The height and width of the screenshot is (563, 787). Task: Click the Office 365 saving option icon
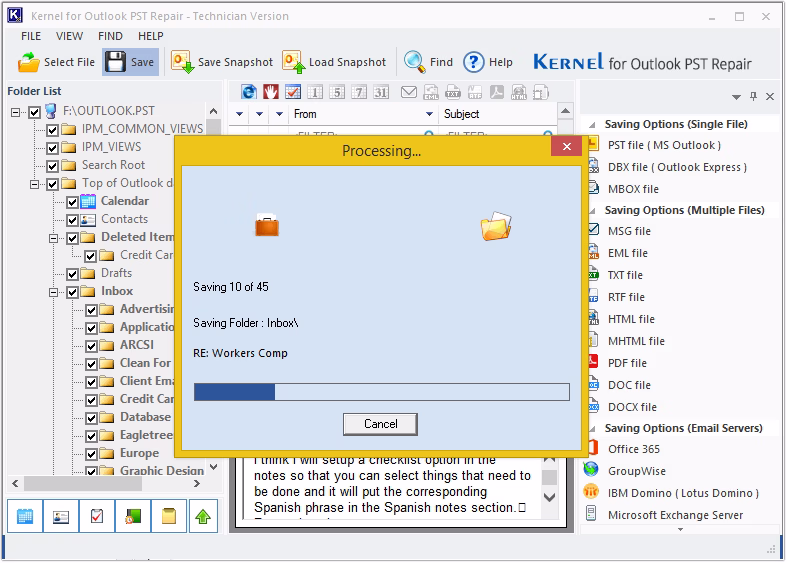point(593,448)
